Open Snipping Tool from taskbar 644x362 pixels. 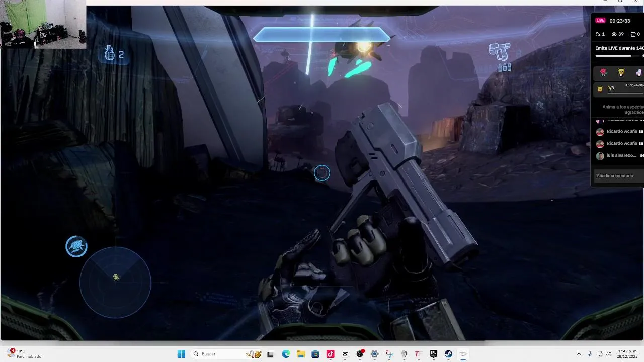[389, 354]
